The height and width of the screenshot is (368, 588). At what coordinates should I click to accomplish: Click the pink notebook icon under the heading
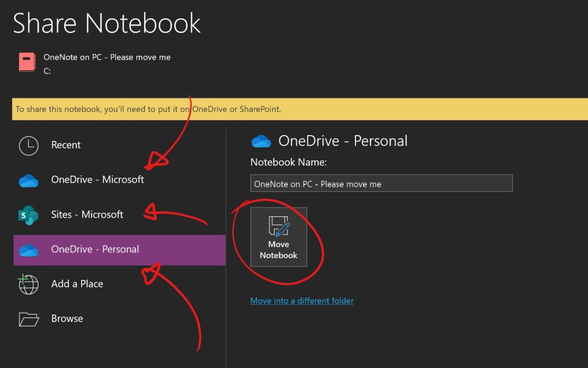[x=27, y=62]
